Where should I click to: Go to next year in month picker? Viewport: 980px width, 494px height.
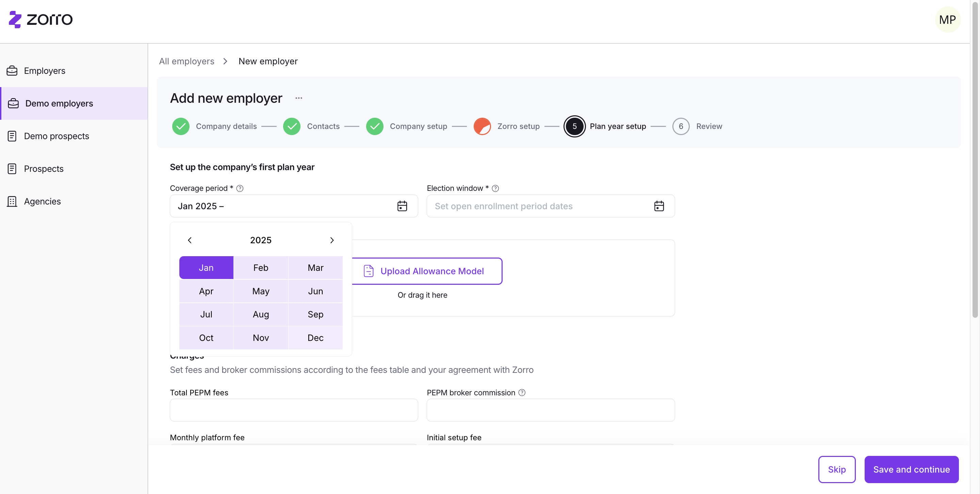[x=332, y=240]
